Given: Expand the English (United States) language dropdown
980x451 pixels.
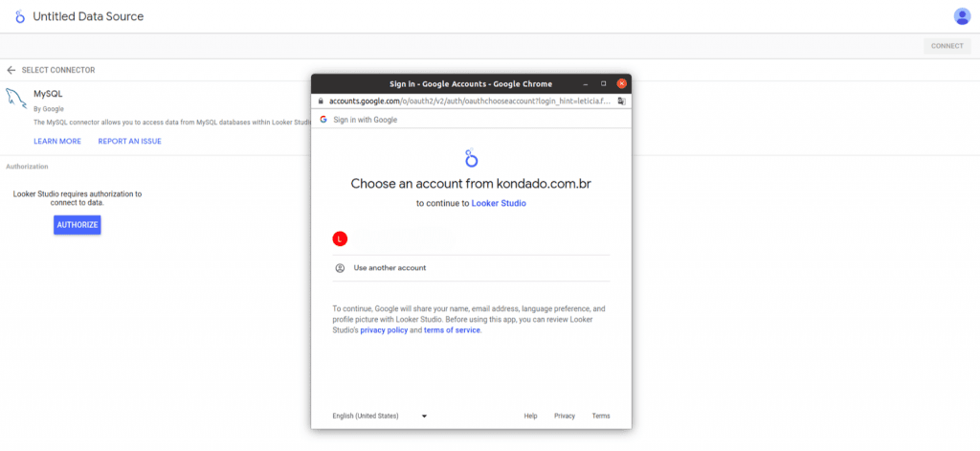Looking at the screenshot, I should (379, 416).
